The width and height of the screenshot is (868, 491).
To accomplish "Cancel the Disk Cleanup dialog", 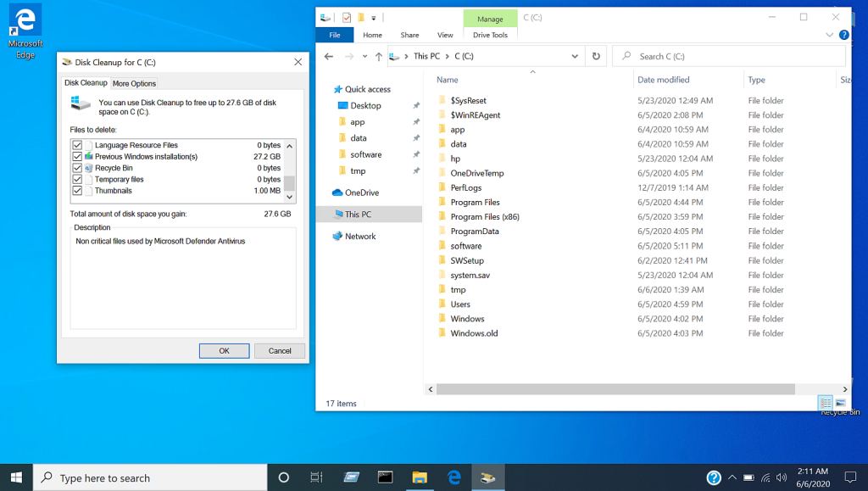I will coord(280,351).
